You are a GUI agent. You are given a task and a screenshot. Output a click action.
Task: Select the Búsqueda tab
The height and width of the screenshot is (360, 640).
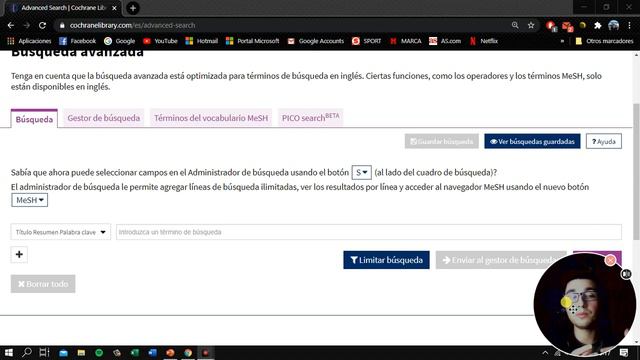[34, 119]
